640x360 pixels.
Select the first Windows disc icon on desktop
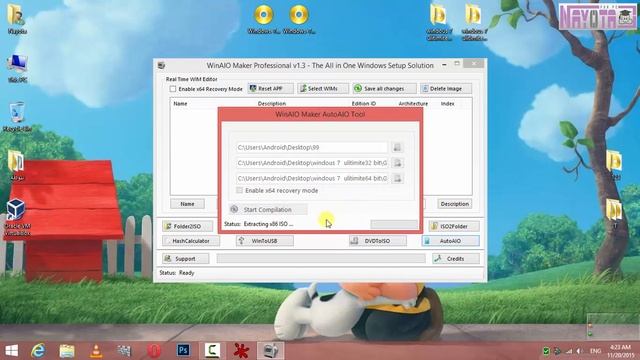pyautogui.click(x=264, y=19)
